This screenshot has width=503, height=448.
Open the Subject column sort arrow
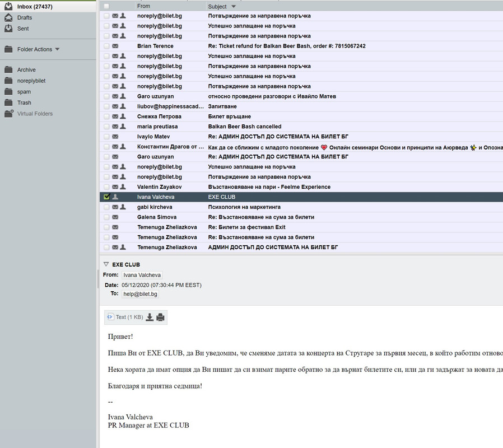[234, 6]
